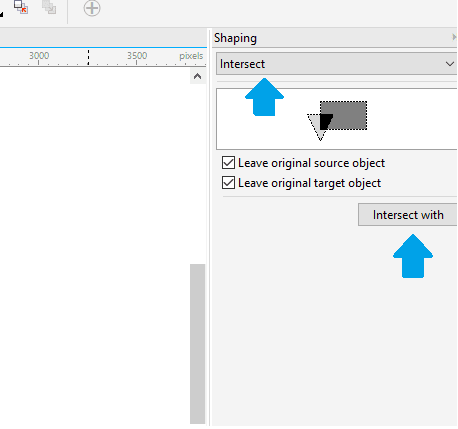Click the up arrow of the vertical scrollbar
The image size is (458, 429).
[x=197, y=76]
